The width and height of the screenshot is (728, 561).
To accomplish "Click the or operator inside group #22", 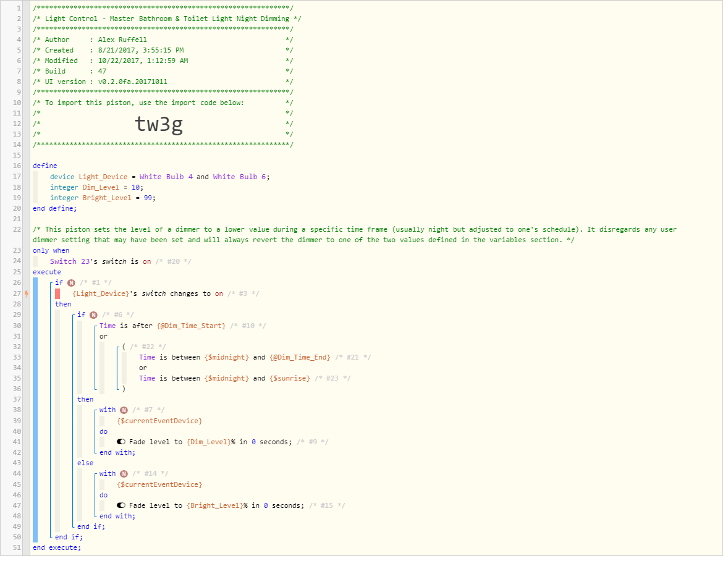I will click(143, 368).
